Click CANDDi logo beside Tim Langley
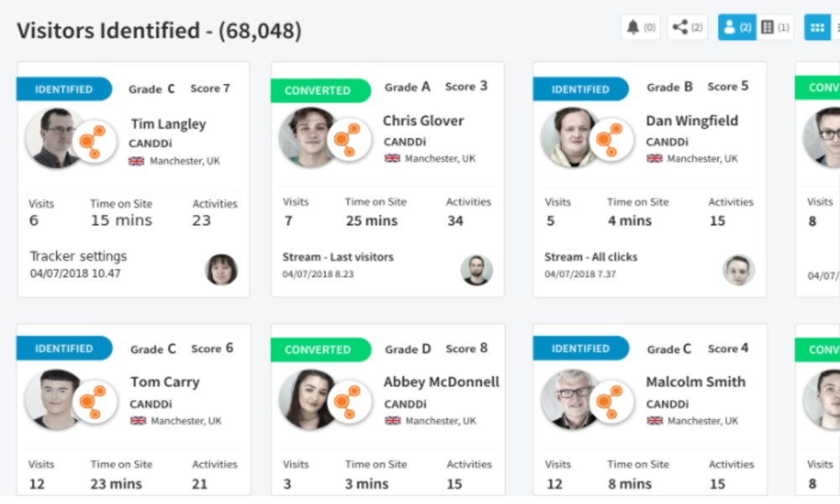Image resolution: width=840 pixels, height=504 pixels. 94,142
